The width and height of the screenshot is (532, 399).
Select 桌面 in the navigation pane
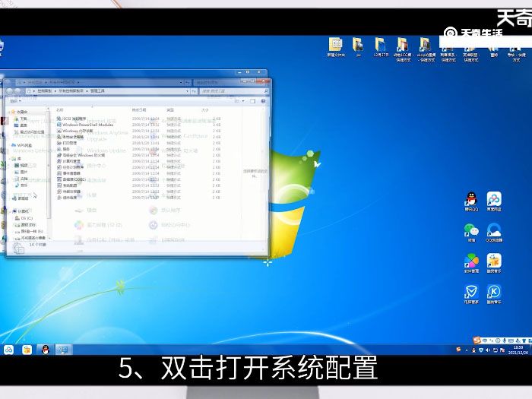pos(21,125)
